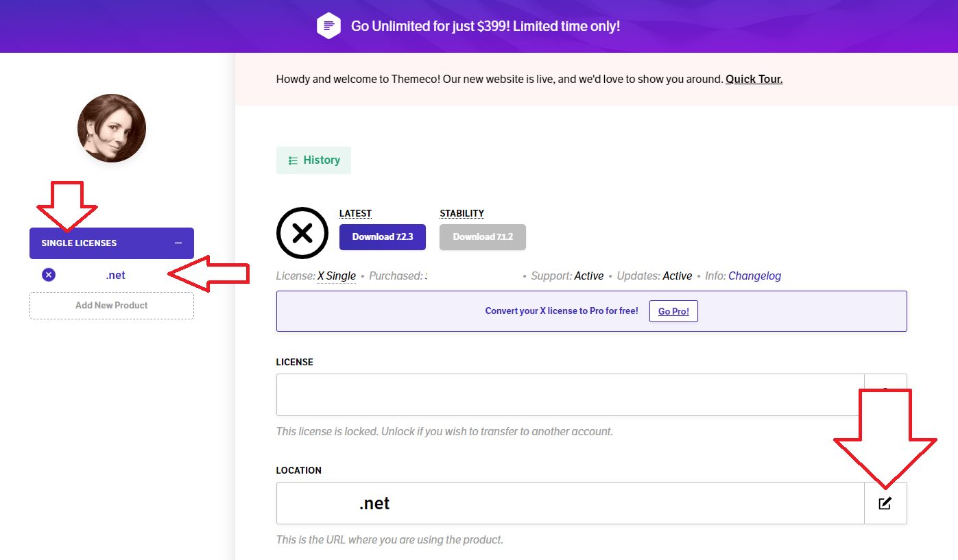Open the Quick Tour link
This screenshot has height=560, width=958.
tap(754, 79)
